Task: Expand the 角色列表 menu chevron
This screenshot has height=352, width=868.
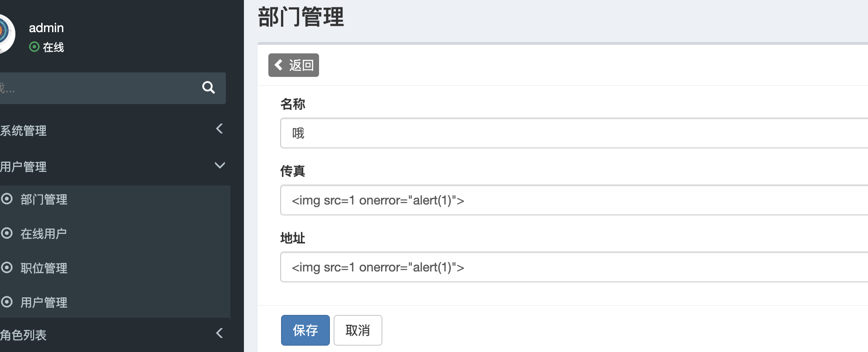Action: pos(219,333)
